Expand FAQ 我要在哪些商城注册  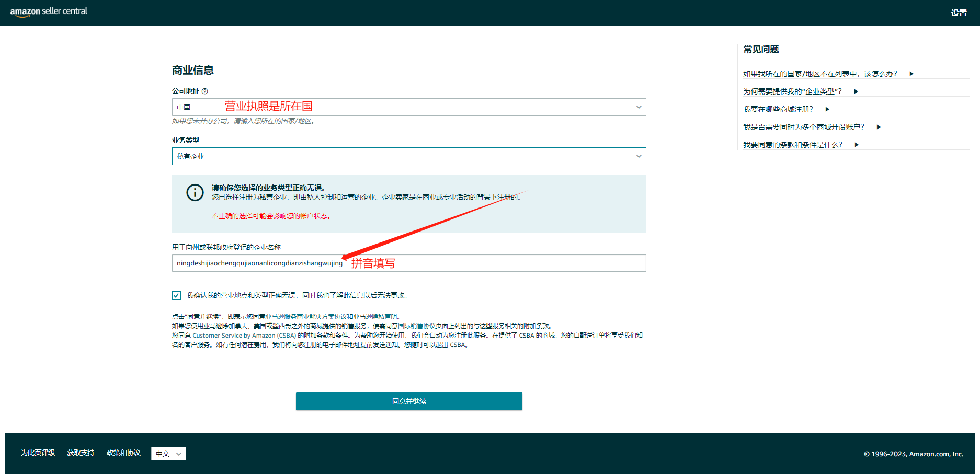[786, 109]
